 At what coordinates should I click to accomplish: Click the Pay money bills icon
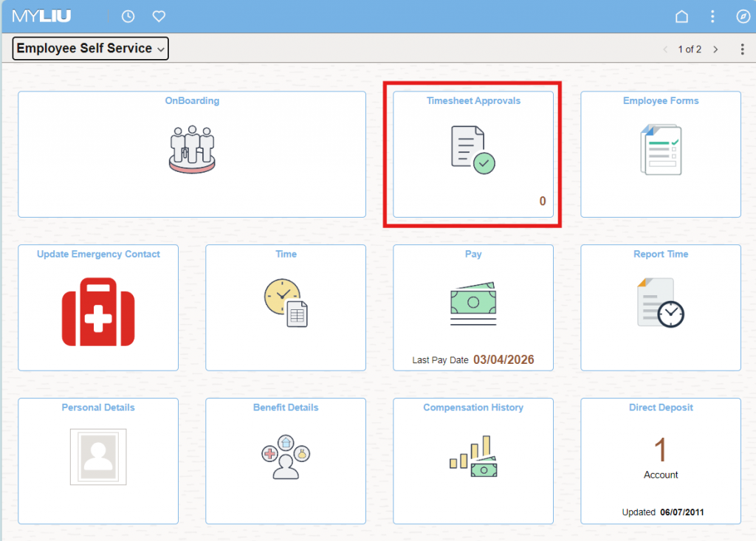473,303
